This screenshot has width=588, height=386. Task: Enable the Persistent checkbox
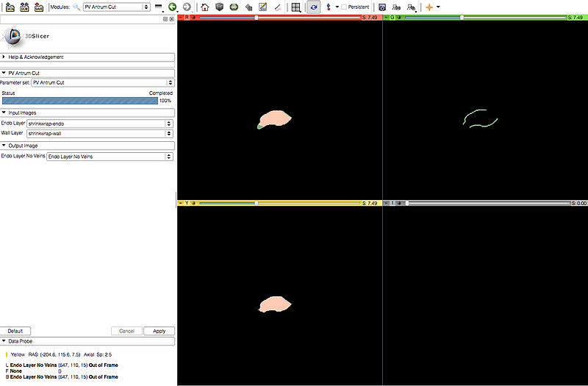click(x=343, y=7)
